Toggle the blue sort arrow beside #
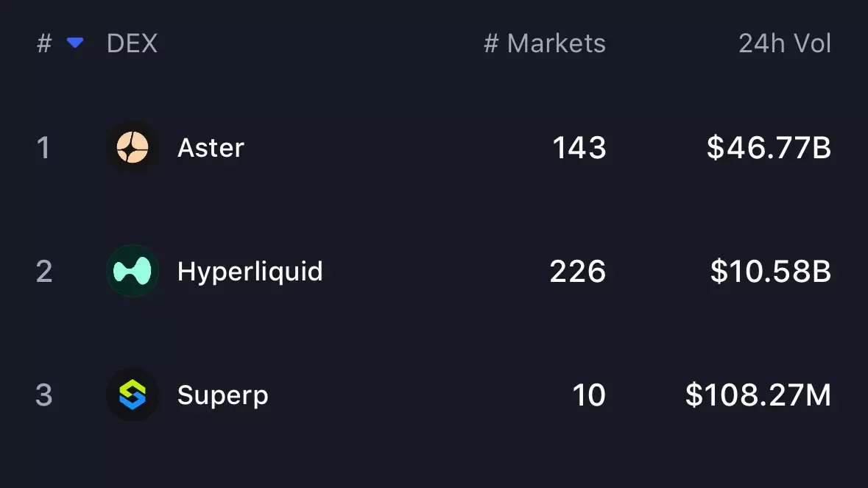This screenshot has width=868, height=488. [74, 43]
